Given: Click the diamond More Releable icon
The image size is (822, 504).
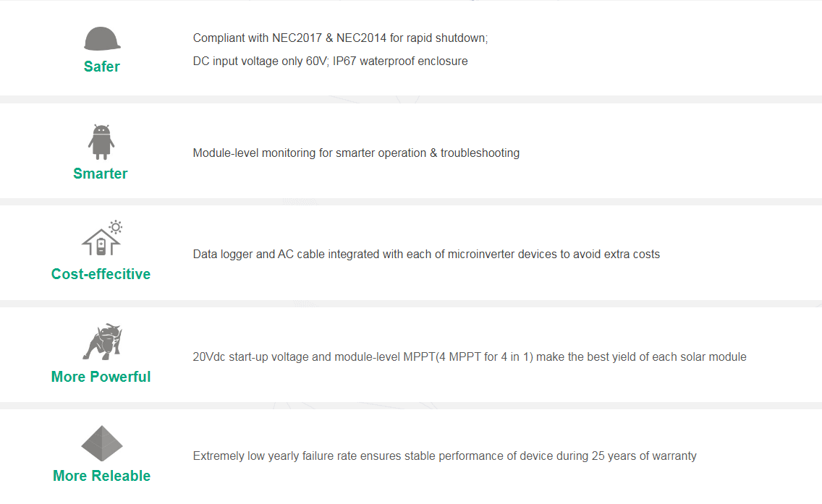Looking at the screenshot, I should tap(102, 443).
